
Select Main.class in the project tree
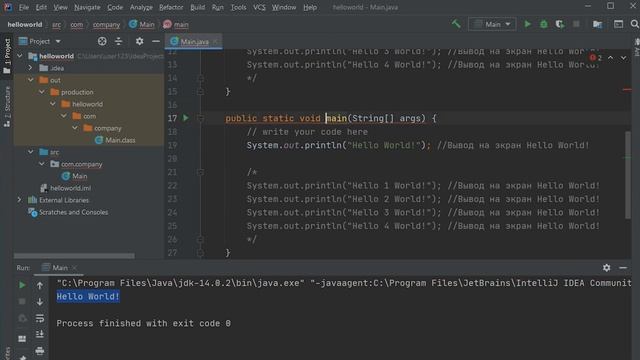[115, 140]
